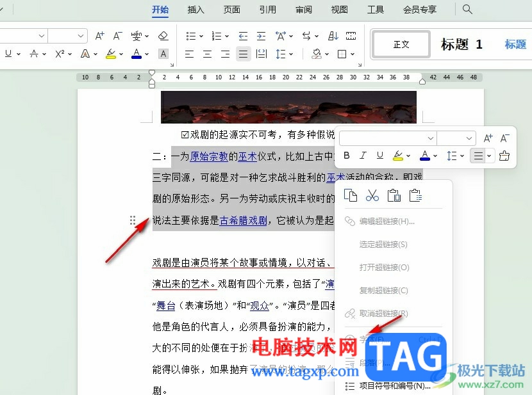The image size is (532, 395).
Task: Click the Paste icon in context menu
Action: [x=394, y=195]
